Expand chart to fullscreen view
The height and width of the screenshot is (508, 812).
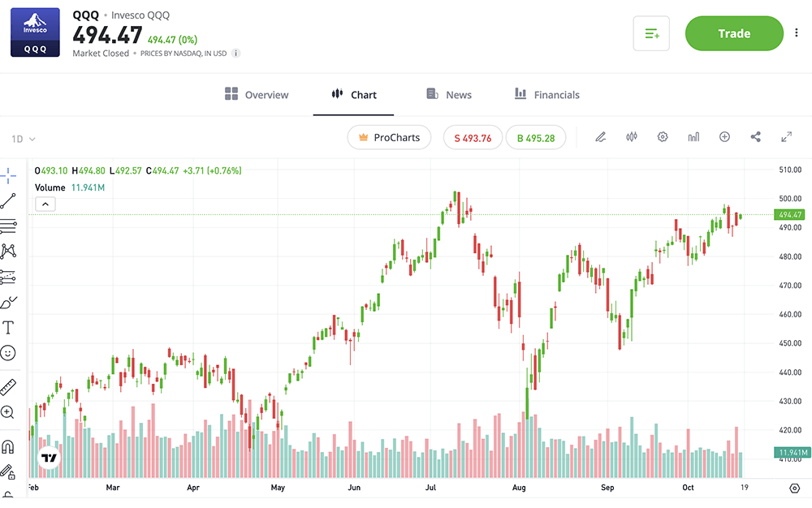coord(786,137)
